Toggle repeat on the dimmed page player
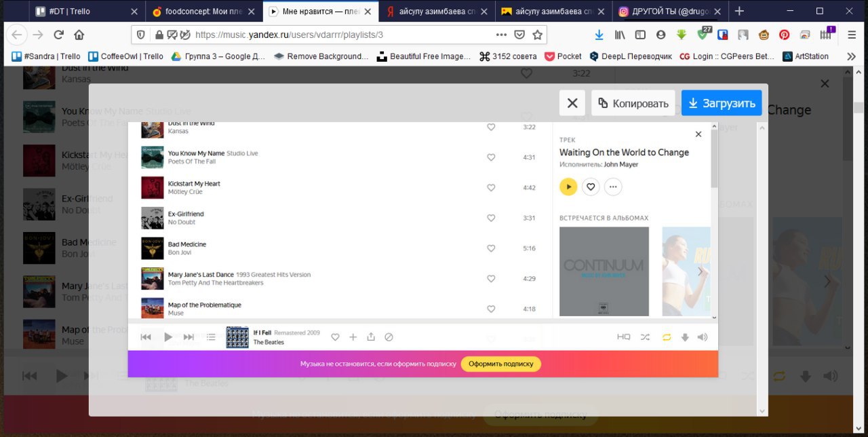Screen dimensions: 868x437 [778, 375]
